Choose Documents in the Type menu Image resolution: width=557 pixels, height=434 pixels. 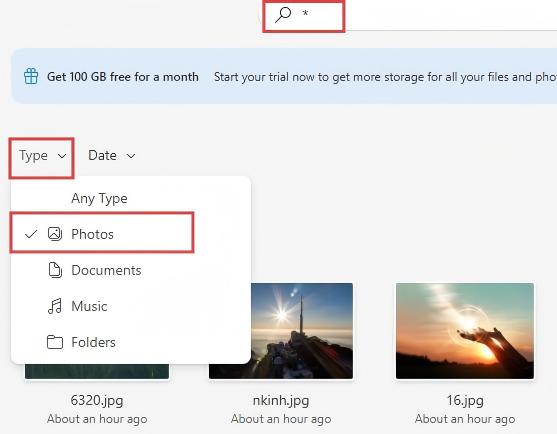(x=131, y=270)
